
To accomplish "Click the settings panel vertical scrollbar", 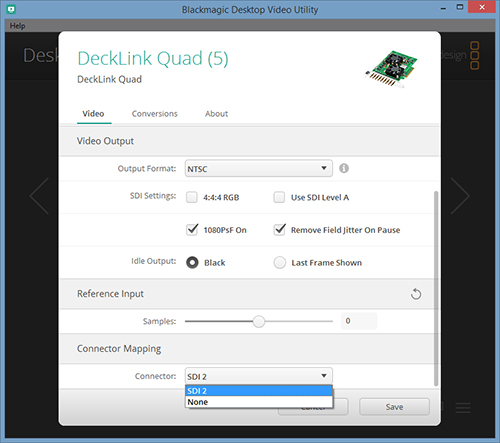I will [436, 288].
